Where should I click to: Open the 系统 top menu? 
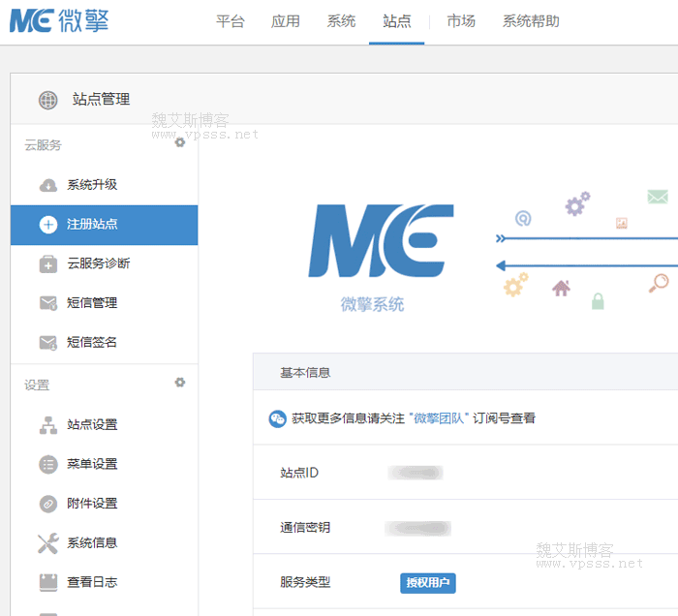[x=341, y=20]
